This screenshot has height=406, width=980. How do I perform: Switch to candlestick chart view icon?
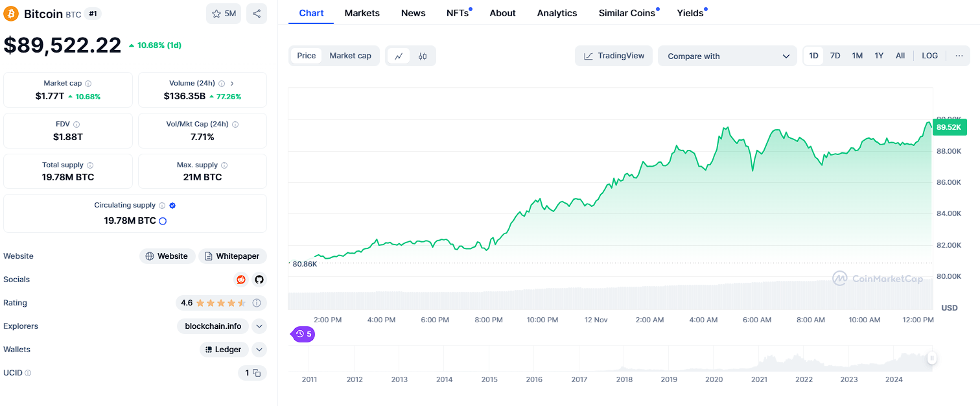(423, 56)
